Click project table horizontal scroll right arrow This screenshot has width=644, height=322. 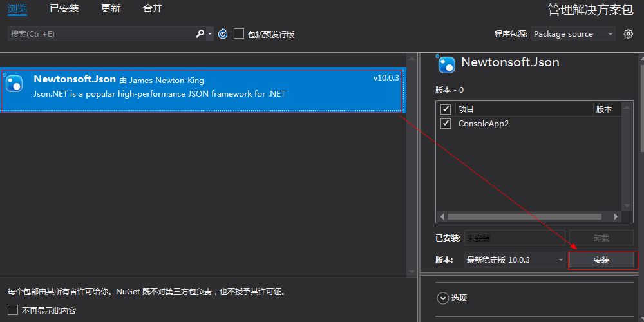[x=616, y=216]
